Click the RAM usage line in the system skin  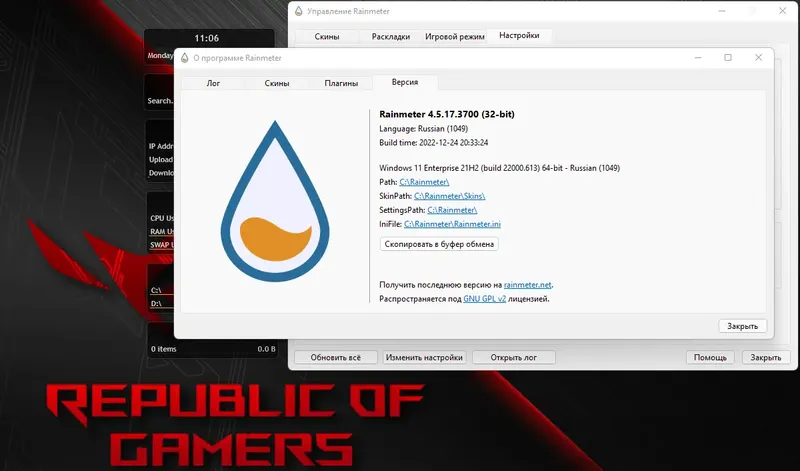point(162,232)
